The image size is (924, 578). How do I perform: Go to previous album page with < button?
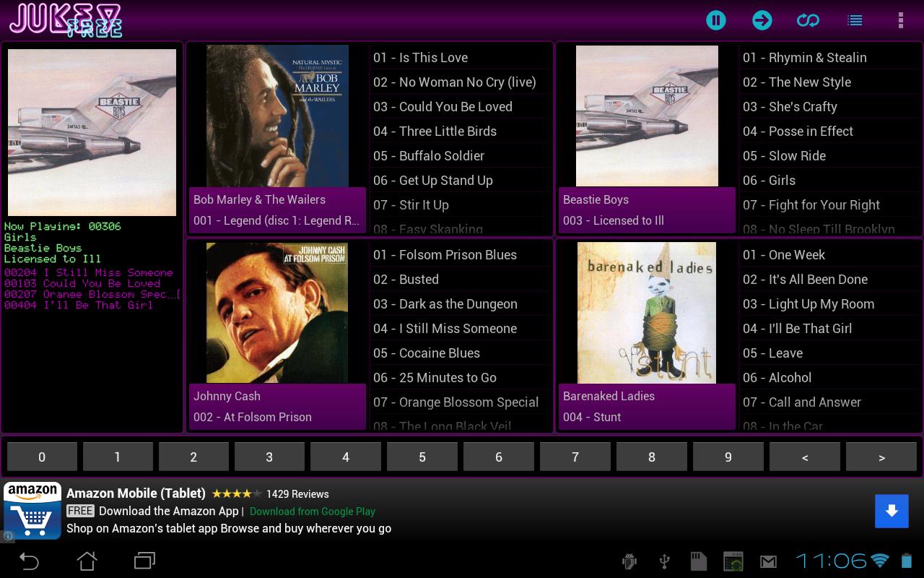pos(805,457)
